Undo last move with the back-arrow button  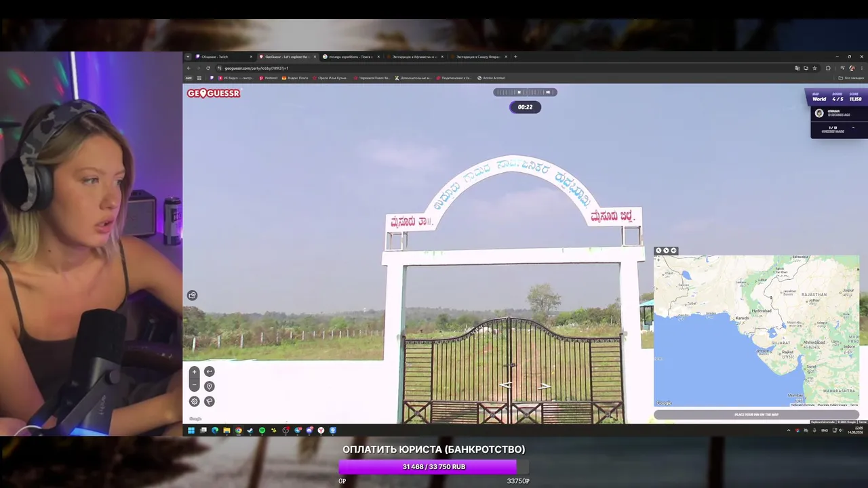pyautogui.click(x=210, y=371)
